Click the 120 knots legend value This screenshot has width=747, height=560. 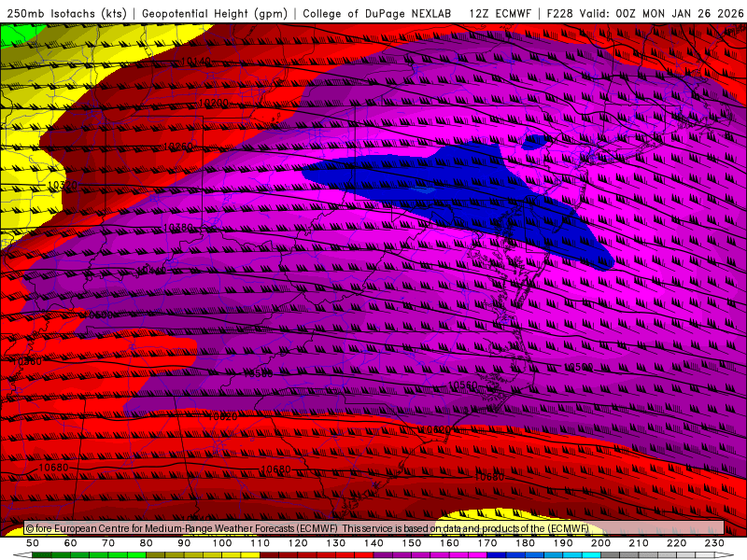pos(298,543)
